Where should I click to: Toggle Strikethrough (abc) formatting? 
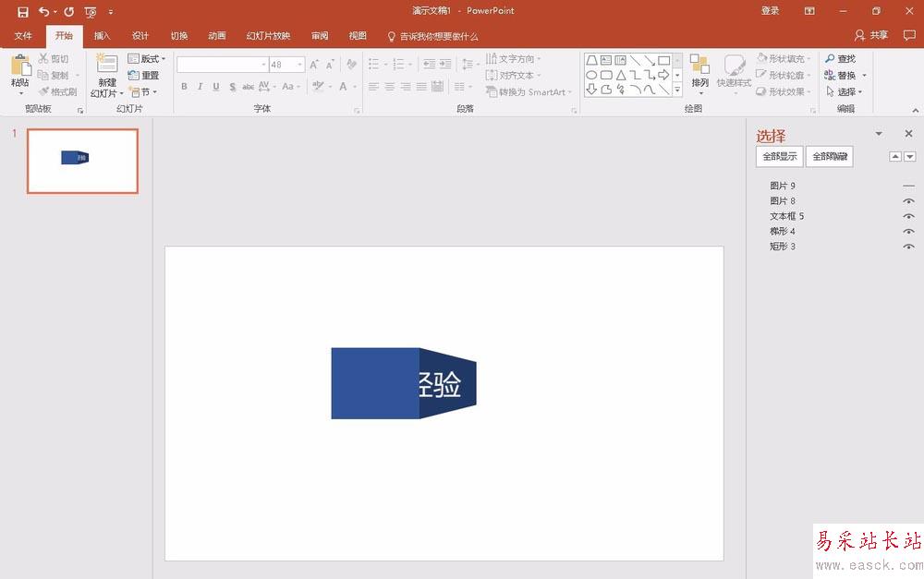point(248,87)
